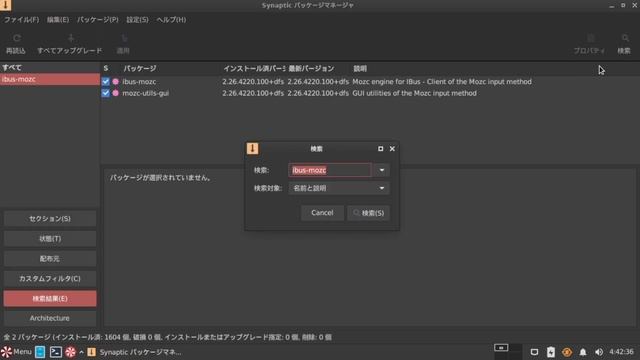
Task: Click the Architecture filter button
Action: pyautogui.click(x=50, y=318)
